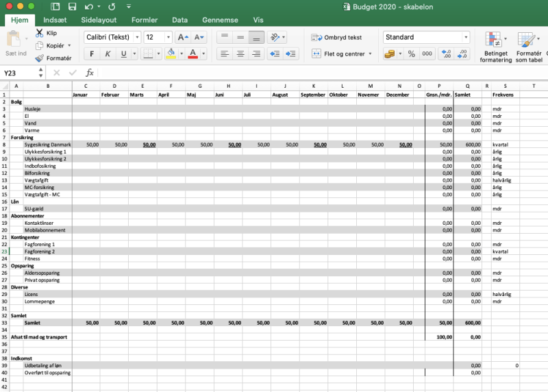The width and height of the screenshot is (548, 392).
Task: Click the Formatér format painter brush
Action: coord(40,58)
